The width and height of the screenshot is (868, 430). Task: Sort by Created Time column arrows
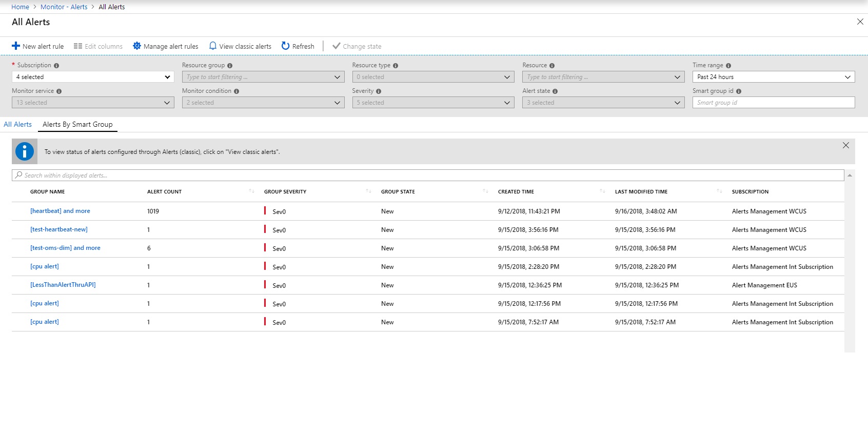(602, 191)
